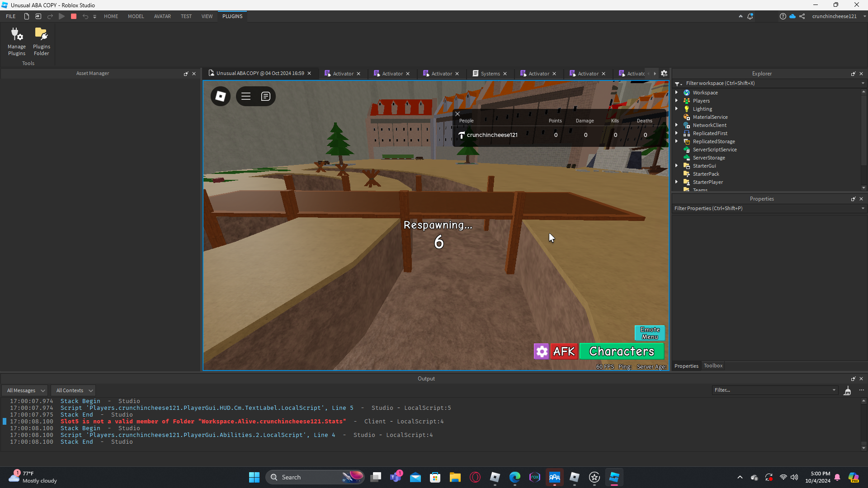This screenshot has width=868, height=488.
Task: Select ServerStorage in the Explorer
Action: [708, 158]
